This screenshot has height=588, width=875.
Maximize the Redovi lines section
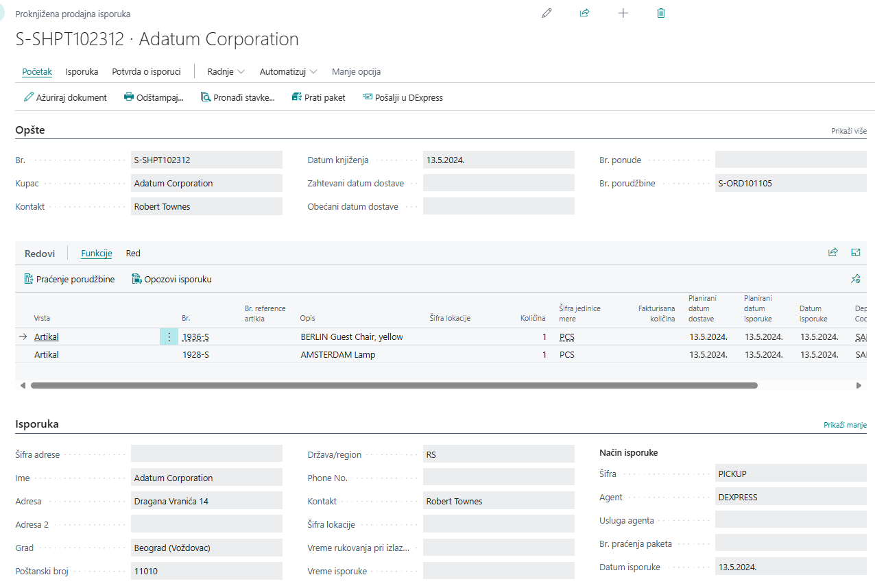point(855,252)
